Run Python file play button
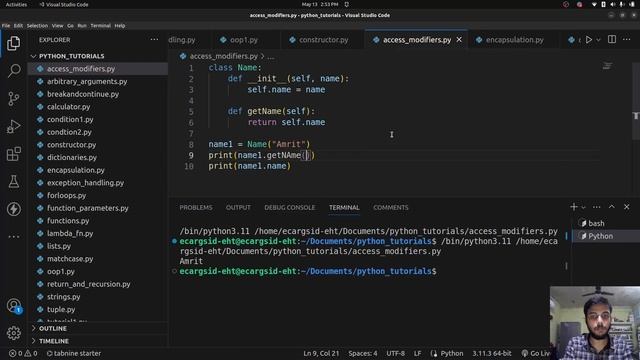The width and height of the screenshot is (640, 360). point(589,40)
